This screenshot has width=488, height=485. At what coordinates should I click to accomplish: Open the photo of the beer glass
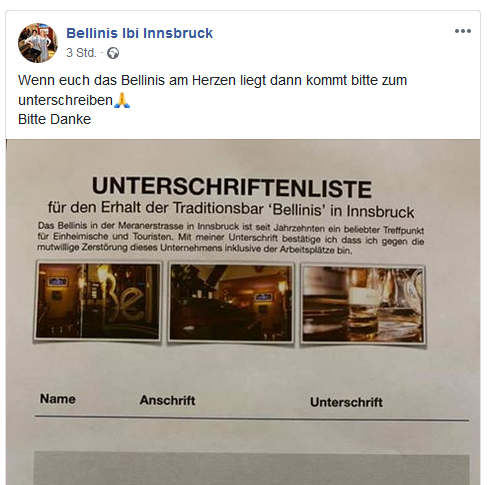point(363,305)
